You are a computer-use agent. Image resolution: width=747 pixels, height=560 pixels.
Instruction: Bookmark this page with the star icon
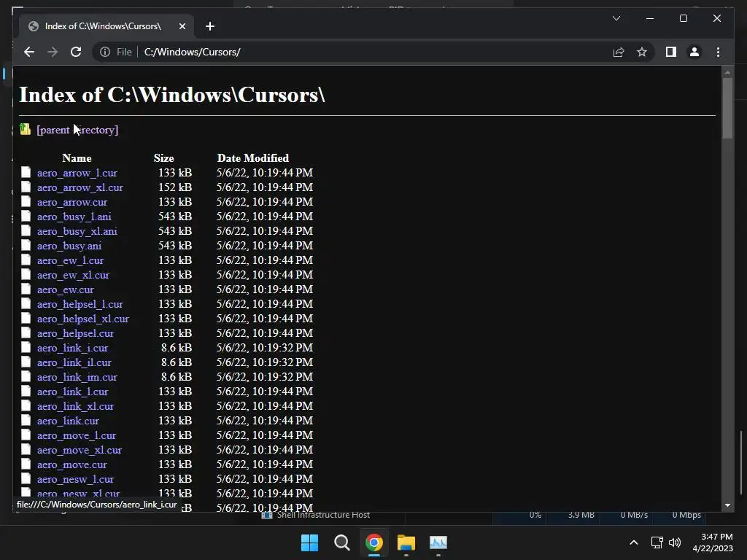(642, 52)
